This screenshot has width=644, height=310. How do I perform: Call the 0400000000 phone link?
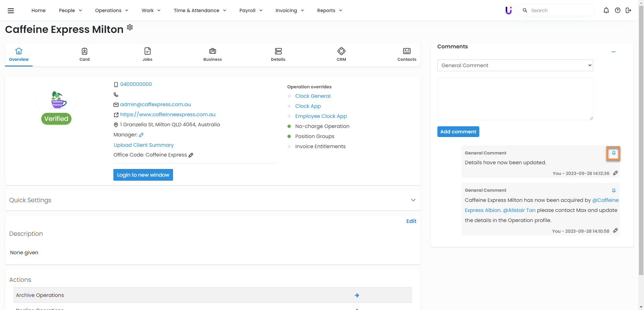pos(136,84)
